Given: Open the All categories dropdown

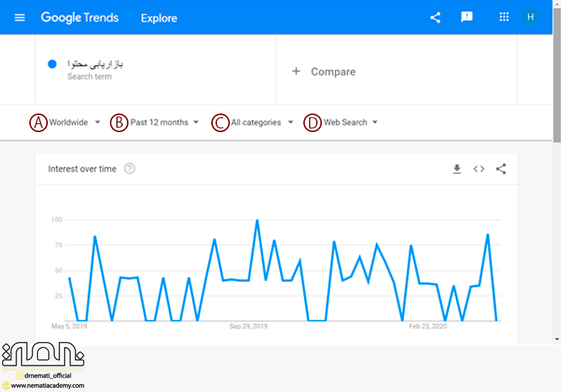Looking at the screenshot, I should tap(262, 122).
